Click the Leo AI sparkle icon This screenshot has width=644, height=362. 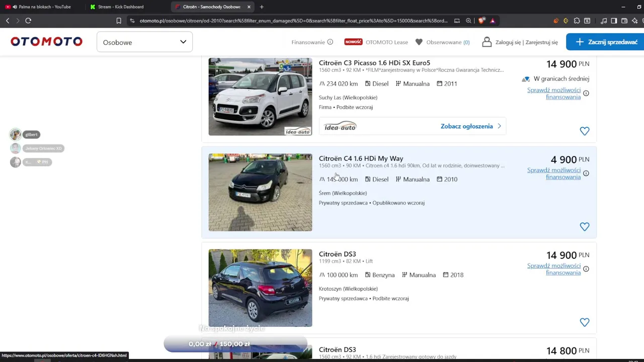pos(635,21)
